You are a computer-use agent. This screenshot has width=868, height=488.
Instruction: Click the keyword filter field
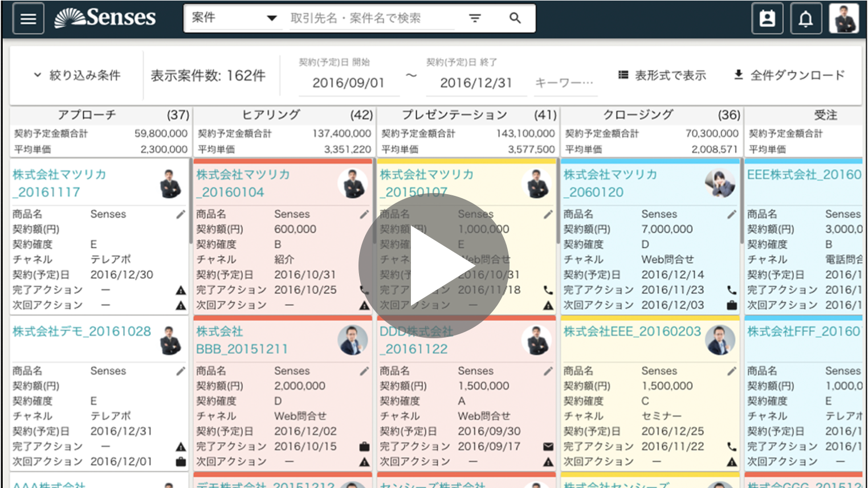tap(564, 83)
